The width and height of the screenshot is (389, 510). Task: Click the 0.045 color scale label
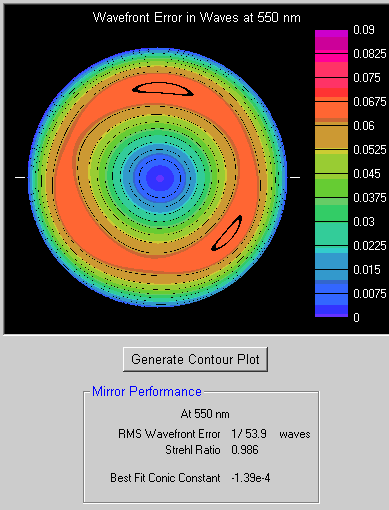[367, 174]
